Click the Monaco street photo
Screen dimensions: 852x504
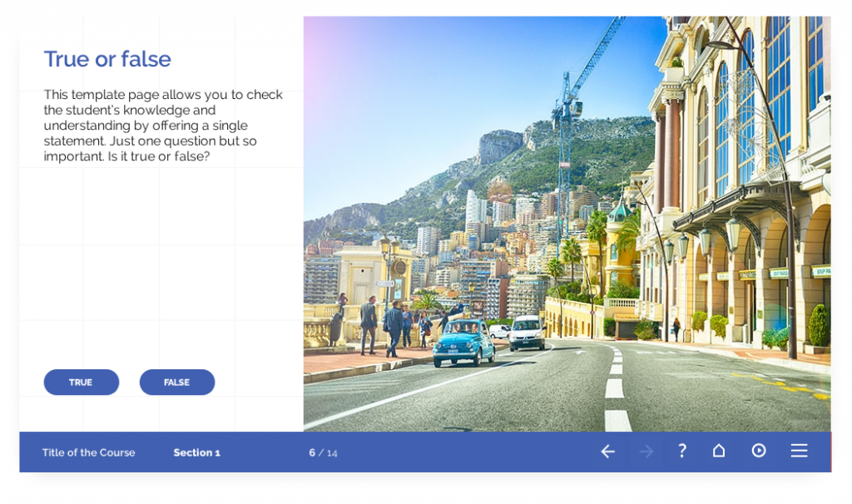tap(567, 224)
